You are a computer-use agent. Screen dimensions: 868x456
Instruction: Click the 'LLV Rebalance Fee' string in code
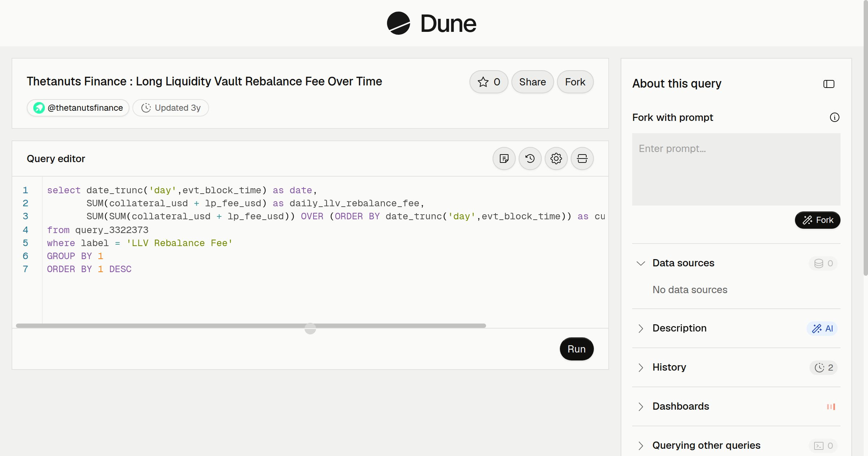point(179,243)
